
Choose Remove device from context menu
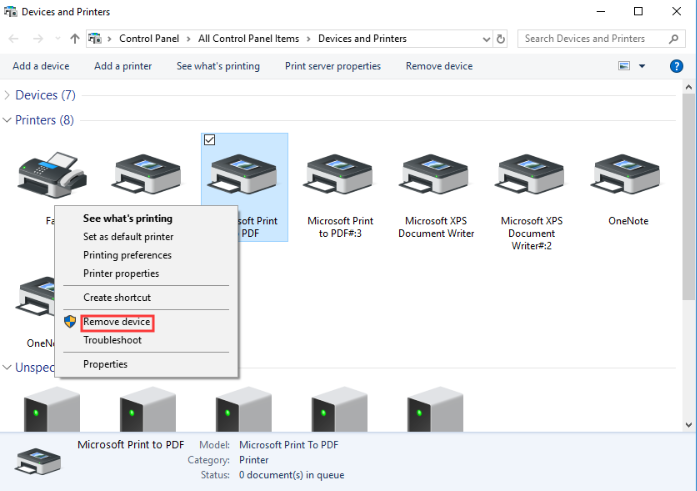click(117, 322)
